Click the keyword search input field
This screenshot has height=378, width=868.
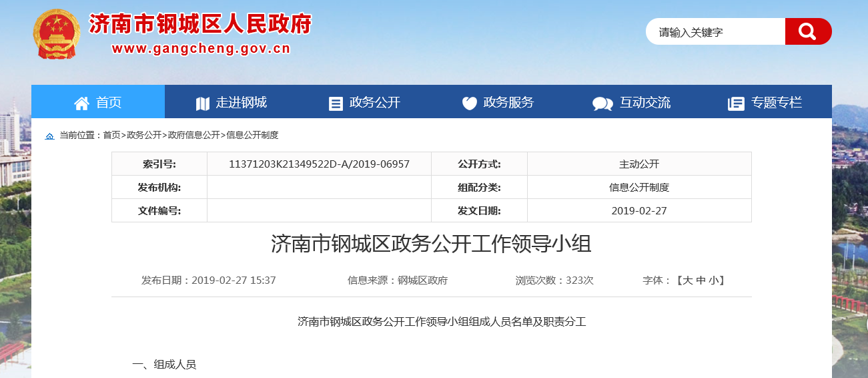(x=715, y=31)
